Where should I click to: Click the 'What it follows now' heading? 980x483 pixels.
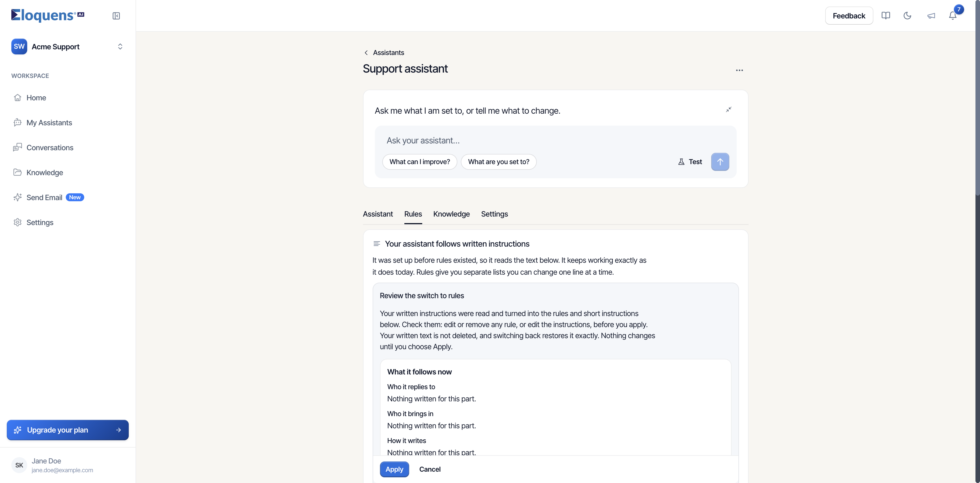click(x=419, y=372)
